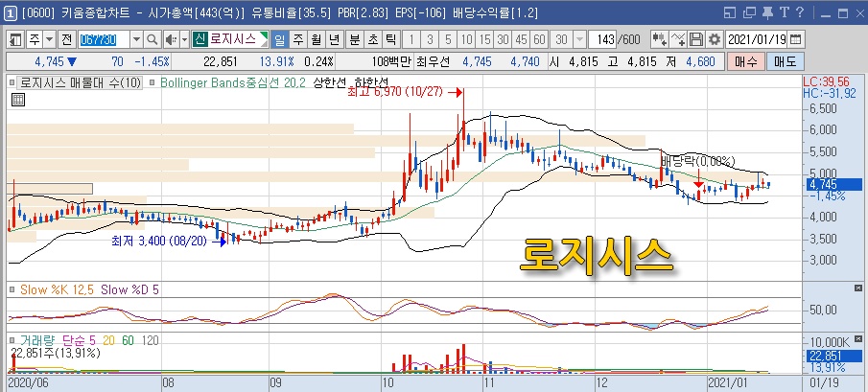This screenshot has height=392, width=868.
Task: Open the interval 30 dropdown arrow
Action: [x=579, y=39]
